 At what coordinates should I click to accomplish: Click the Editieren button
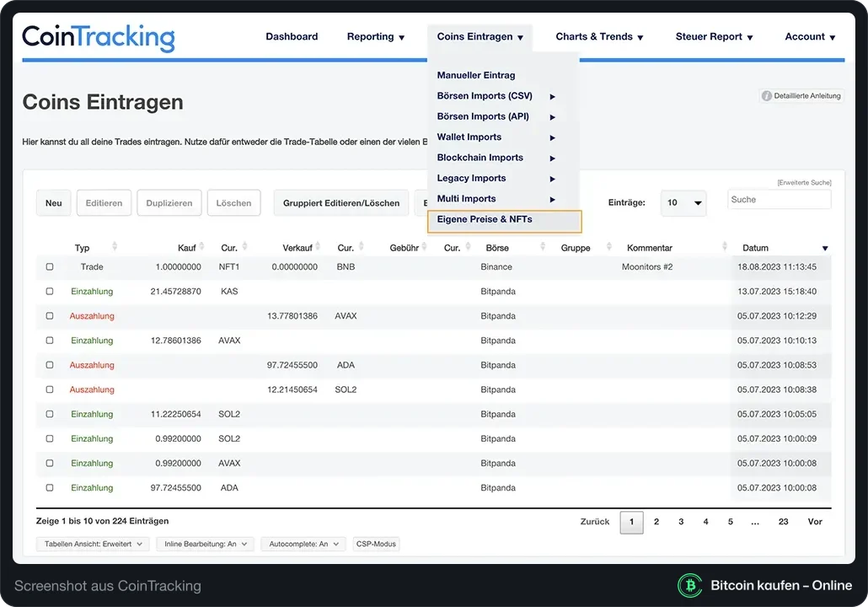104,202
